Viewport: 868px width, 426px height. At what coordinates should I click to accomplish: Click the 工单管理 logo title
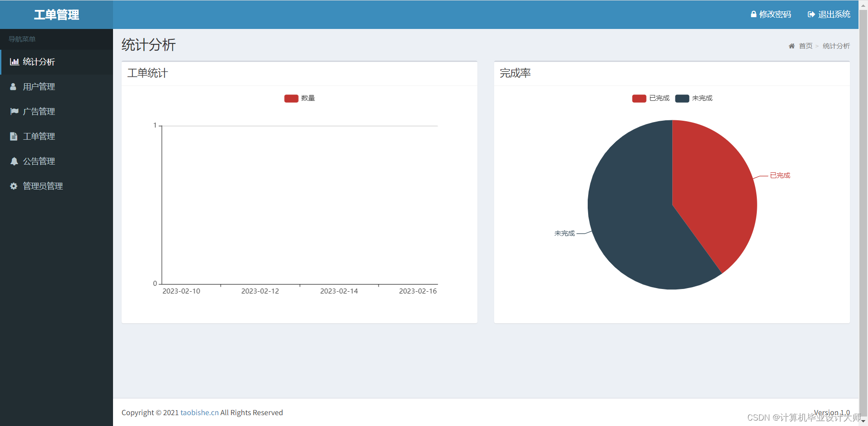click(57, 14)
